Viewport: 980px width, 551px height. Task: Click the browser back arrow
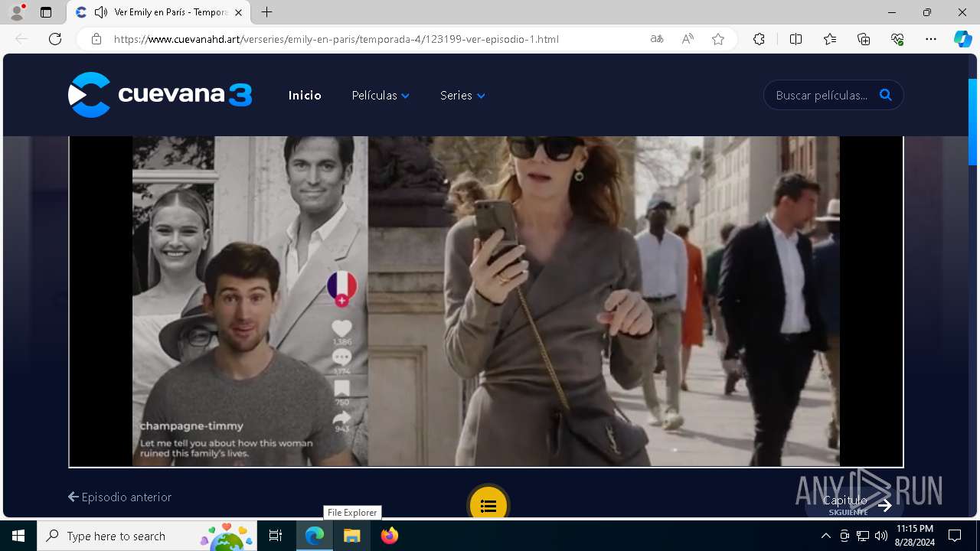[x=21, y=39]
